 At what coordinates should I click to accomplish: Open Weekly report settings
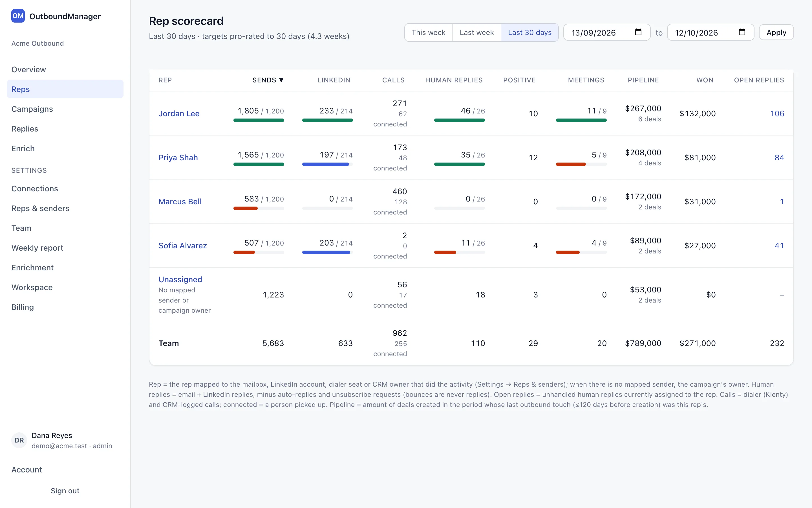(x=65, y=248)
